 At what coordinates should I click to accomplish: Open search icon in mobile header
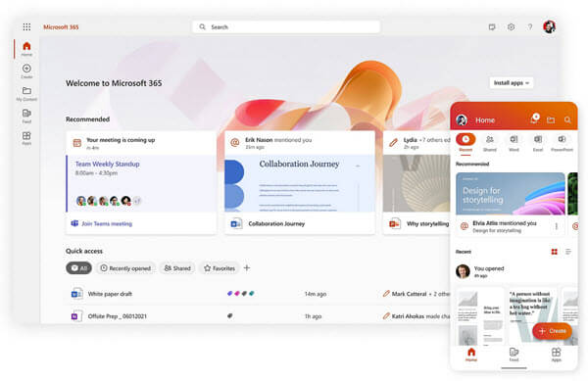pyautogui.click(x=567, y=119)
